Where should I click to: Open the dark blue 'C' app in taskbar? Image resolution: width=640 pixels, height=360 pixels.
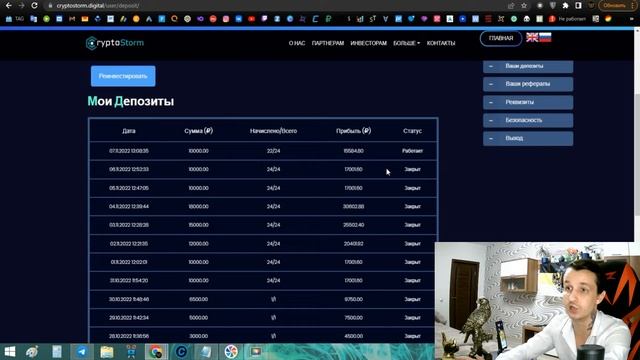181,351
